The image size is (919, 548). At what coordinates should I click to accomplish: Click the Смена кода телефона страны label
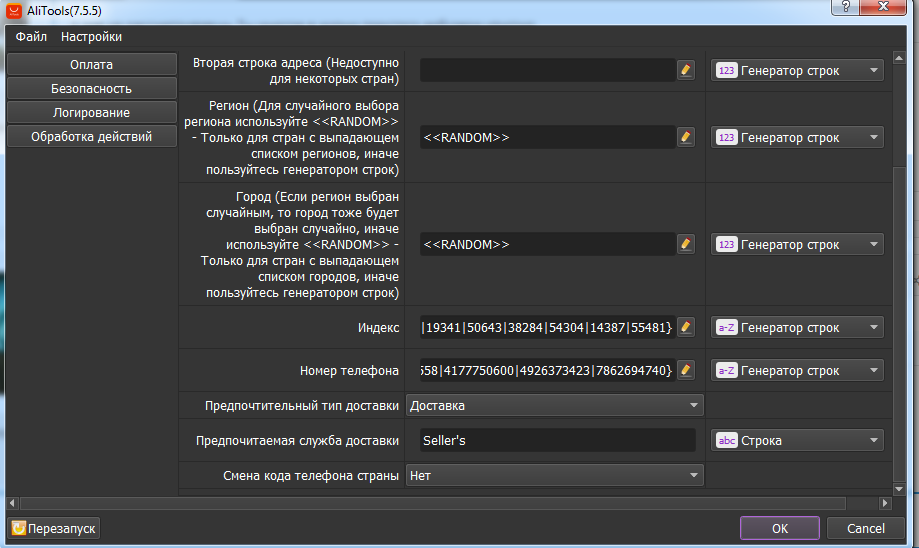pos(311,476)
